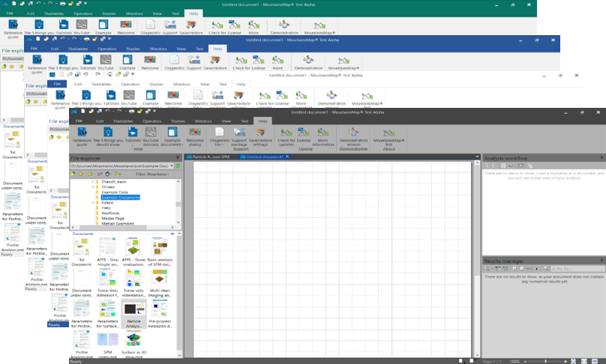Switch to Studies tab in the green window
The image size is (606, 364).
tap(109, 13)
